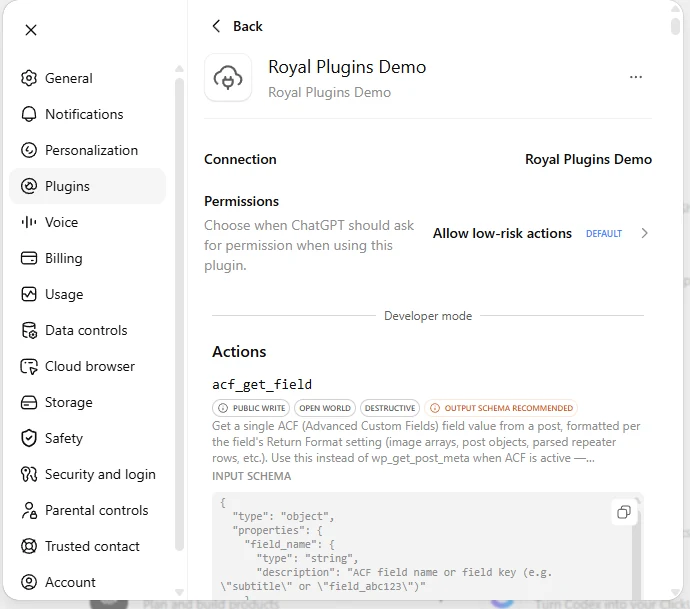Click the Security and login key icon
Image resolution: width=690 pixels, height=609 pixels.
coord(29,474)
